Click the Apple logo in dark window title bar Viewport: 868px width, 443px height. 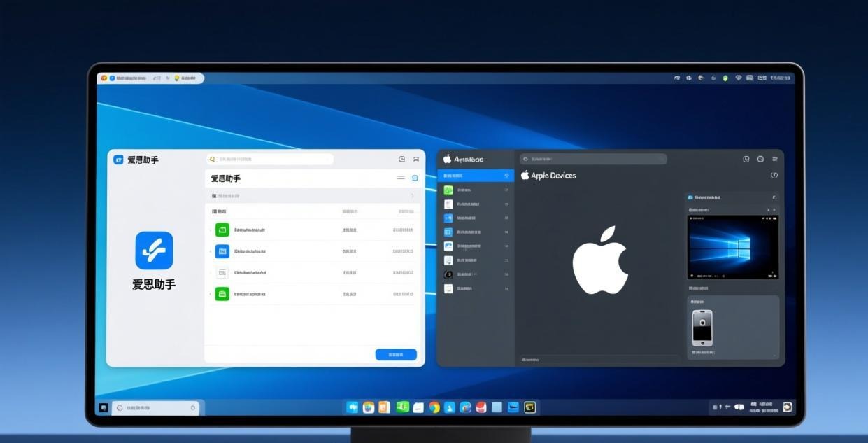(447, 159)
